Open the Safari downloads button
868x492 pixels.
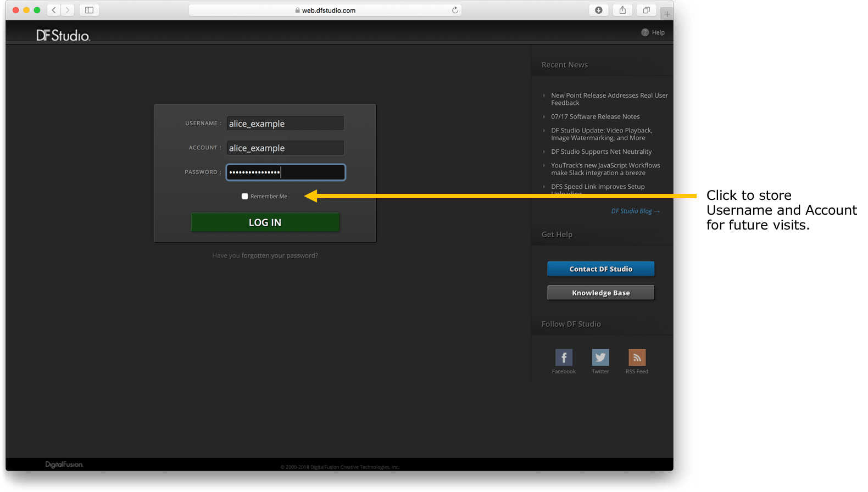pyautogui.click(x=599, y=10)
